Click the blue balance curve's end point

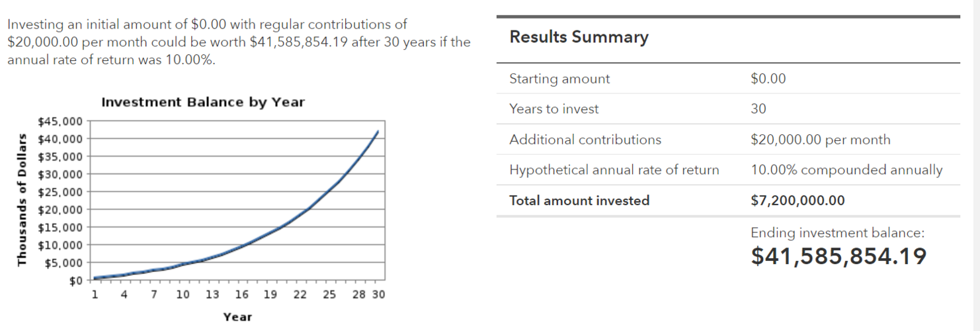click(377, 131)
